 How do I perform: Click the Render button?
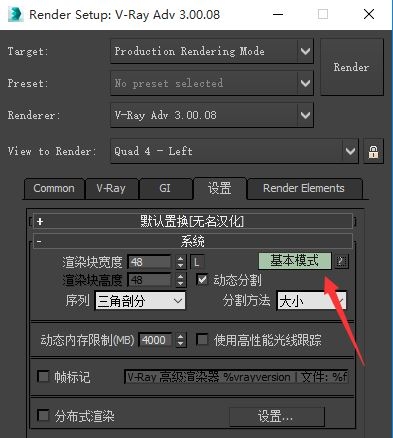tap(352, 67)
